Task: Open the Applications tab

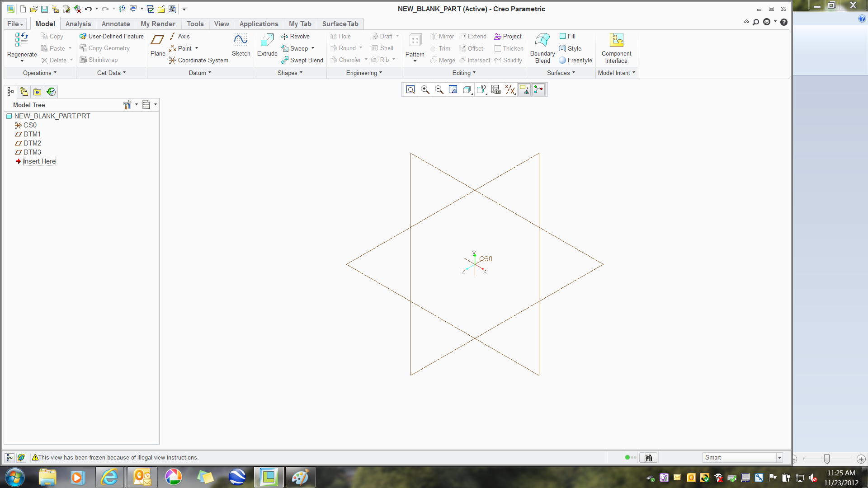Action: [259, 24]
